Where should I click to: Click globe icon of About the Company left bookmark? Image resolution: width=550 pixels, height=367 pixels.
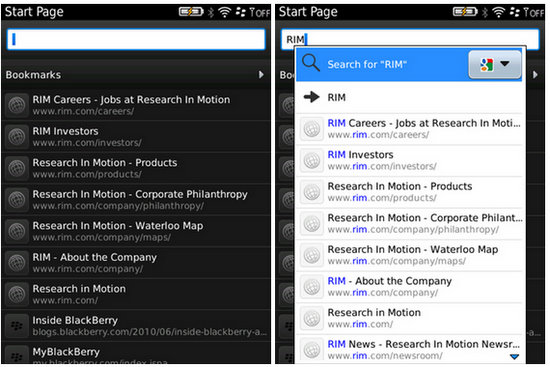pyautogui.click(x=17, y=263)
